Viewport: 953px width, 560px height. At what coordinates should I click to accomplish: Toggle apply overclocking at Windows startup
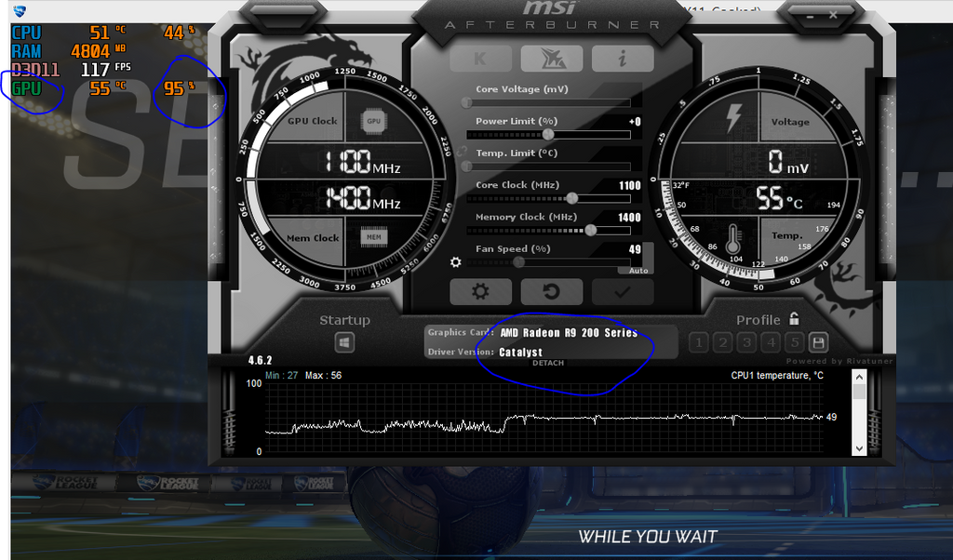(x=344, y=342)
